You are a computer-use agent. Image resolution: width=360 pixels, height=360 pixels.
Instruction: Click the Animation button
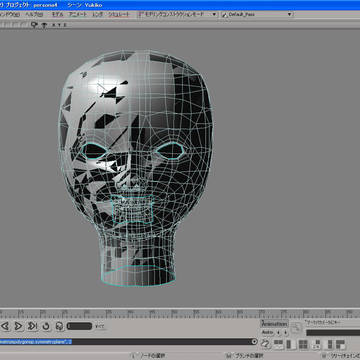[x=274, y=324]
